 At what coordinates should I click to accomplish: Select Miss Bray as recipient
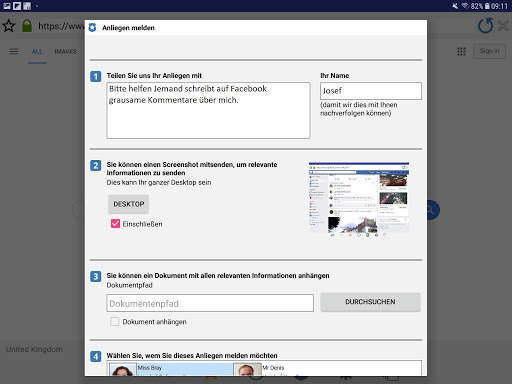[x=171, y=369]
